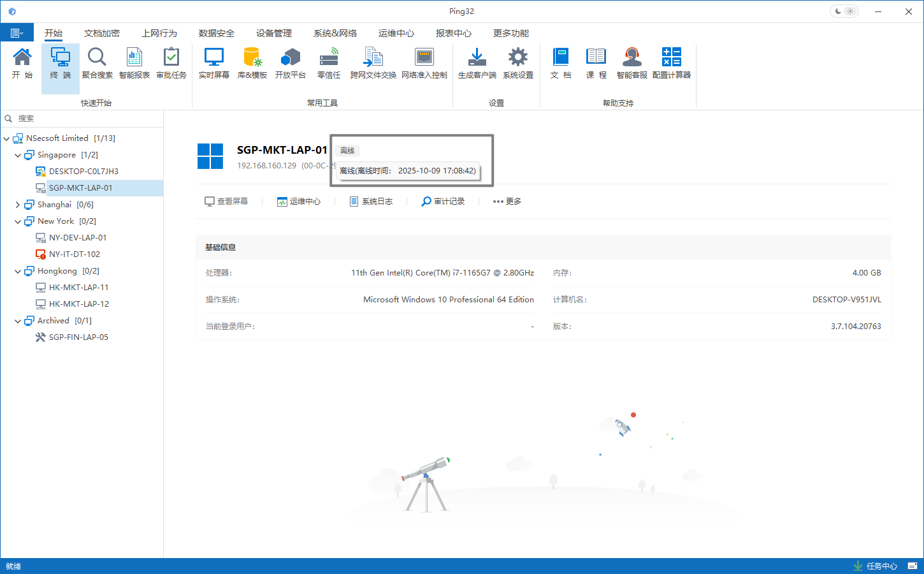Viewport: 924px width, 574px height.
Task: Select NY-IT-DT-102 in the device tree
Action: (x=75, y=254)
